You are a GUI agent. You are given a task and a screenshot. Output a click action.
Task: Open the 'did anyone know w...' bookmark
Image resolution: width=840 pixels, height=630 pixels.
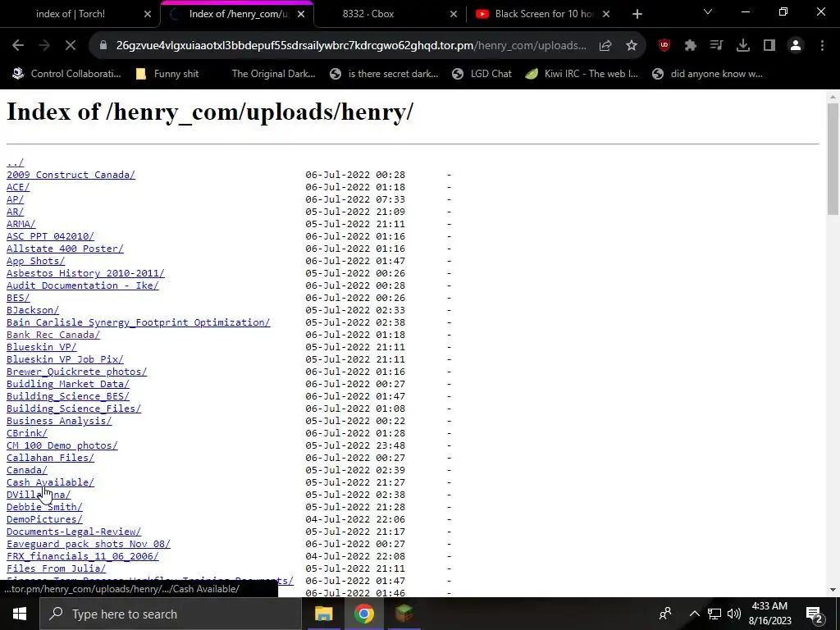pyautogui.click(x=707, y=74)
